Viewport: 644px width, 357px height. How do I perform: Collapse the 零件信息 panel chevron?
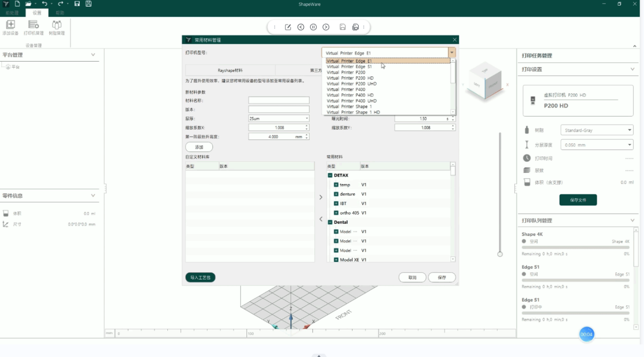(93, 195)
